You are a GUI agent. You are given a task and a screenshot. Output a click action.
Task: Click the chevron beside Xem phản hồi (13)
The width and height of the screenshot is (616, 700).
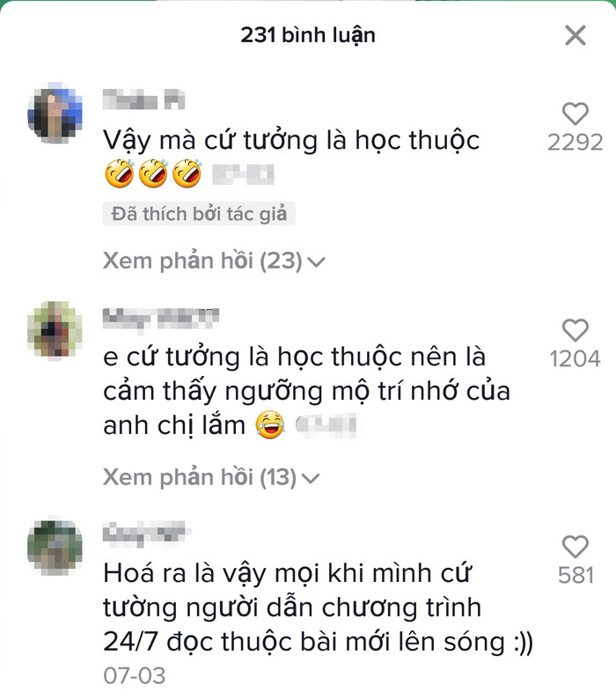click(x=311, y=479)
